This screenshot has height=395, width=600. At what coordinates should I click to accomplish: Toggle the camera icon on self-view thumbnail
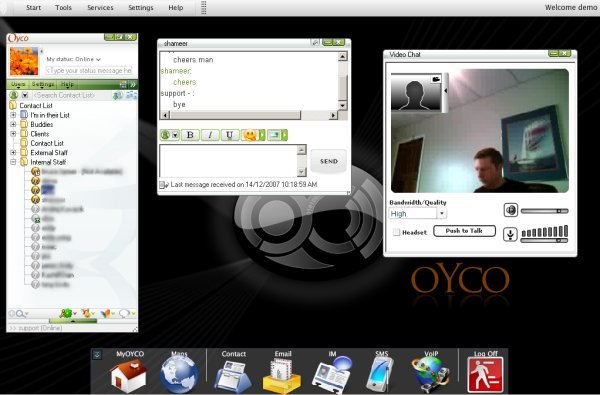(435, 79)
